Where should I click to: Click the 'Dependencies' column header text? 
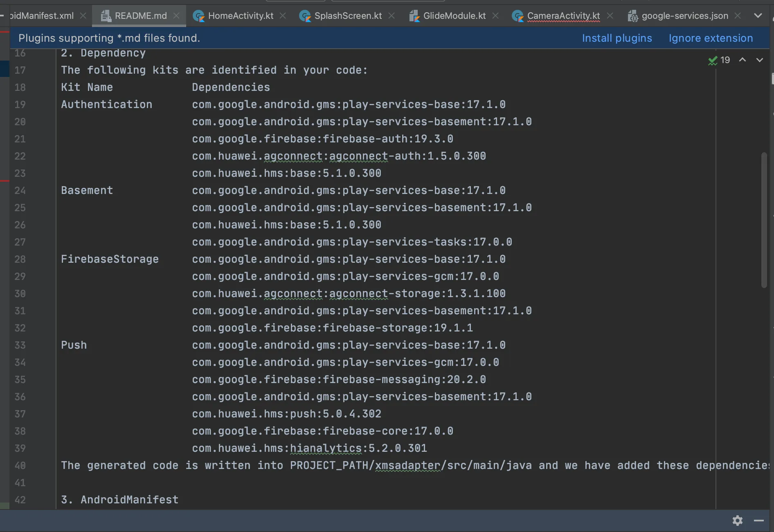click(231, 87)
